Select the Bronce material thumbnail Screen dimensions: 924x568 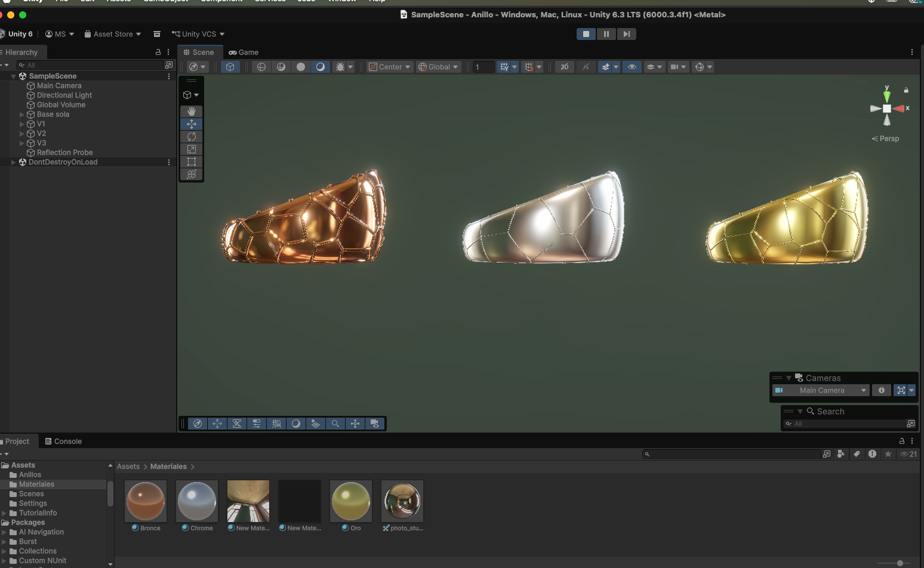(146, 501)
